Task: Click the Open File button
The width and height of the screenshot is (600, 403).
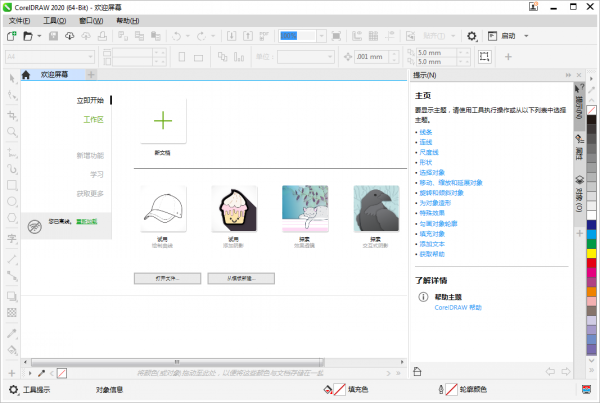Action: pos(167,278)
